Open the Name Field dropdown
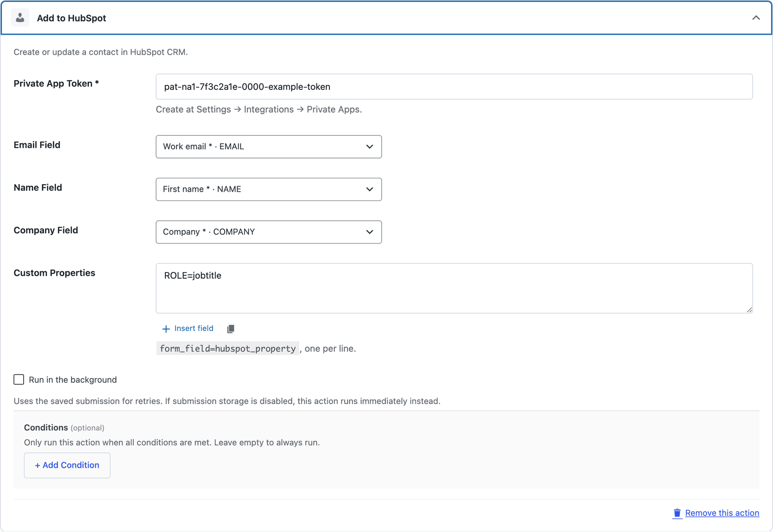Viewport: 773px width, 532px height. [269, 189]
